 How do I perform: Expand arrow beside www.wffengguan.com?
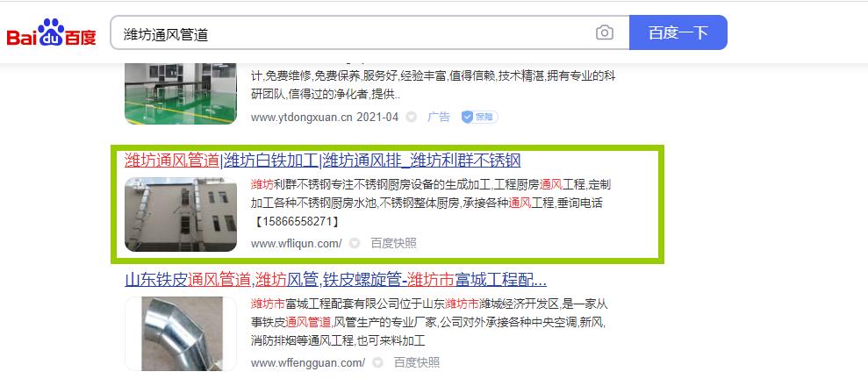[x=377, y=363]
